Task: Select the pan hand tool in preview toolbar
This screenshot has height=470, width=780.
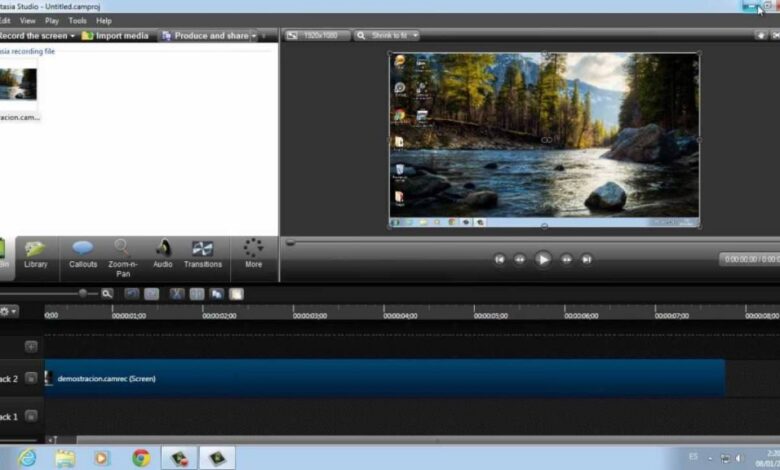Action: (x=761, y=35)
